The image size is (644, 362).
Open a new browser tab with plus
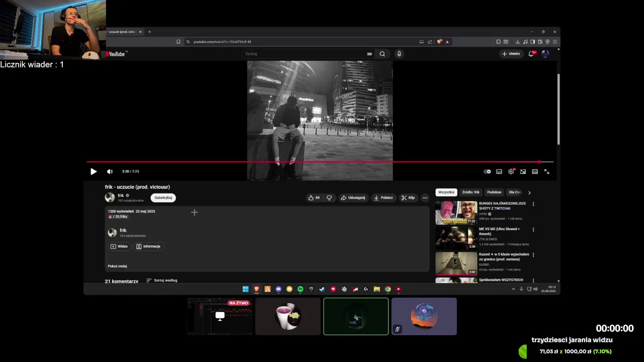click(149, 32)
